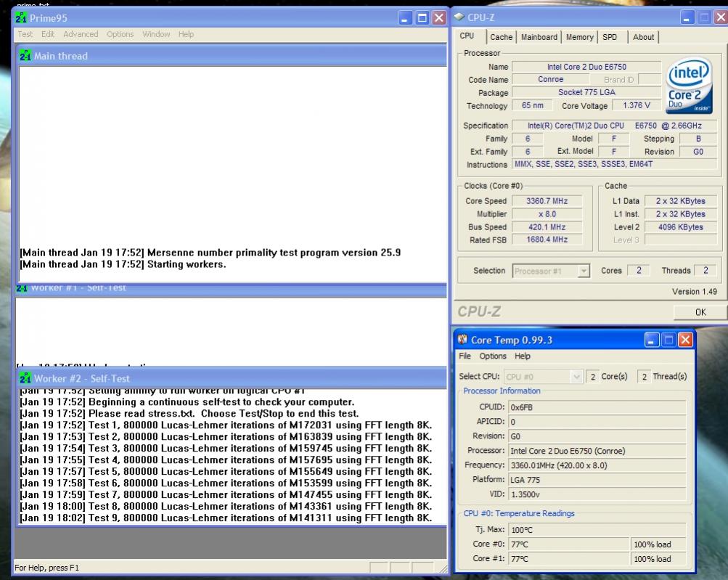Open the File menu in Core Temp
728x580 pixels.
click(465, 356)
